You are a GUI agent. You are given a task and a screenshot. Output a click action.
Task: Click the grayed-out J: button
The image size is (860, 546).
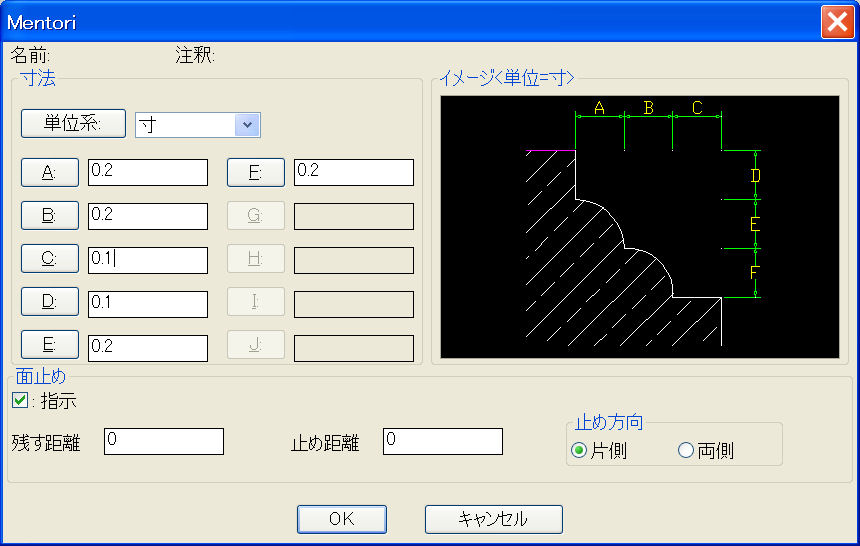(x=256, y=344)
